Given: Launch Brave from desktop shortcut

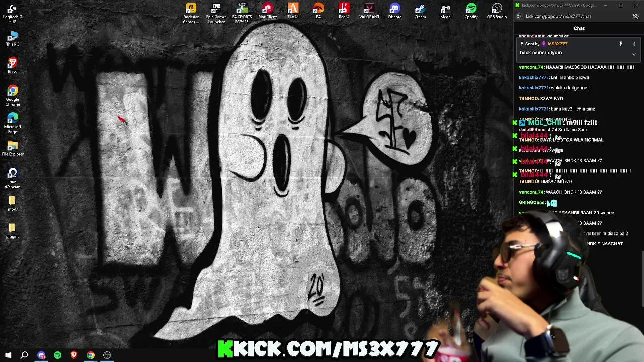Looking at the screenshot, I should (13, 66).
